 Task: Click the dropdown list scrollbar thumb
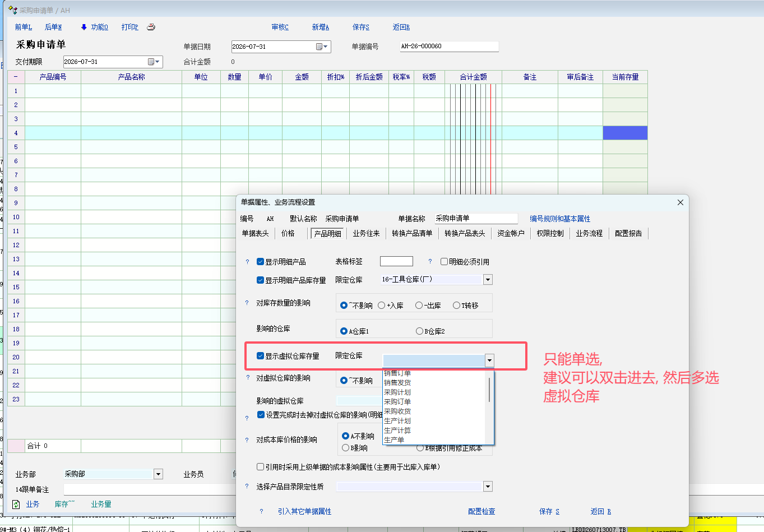489,389
